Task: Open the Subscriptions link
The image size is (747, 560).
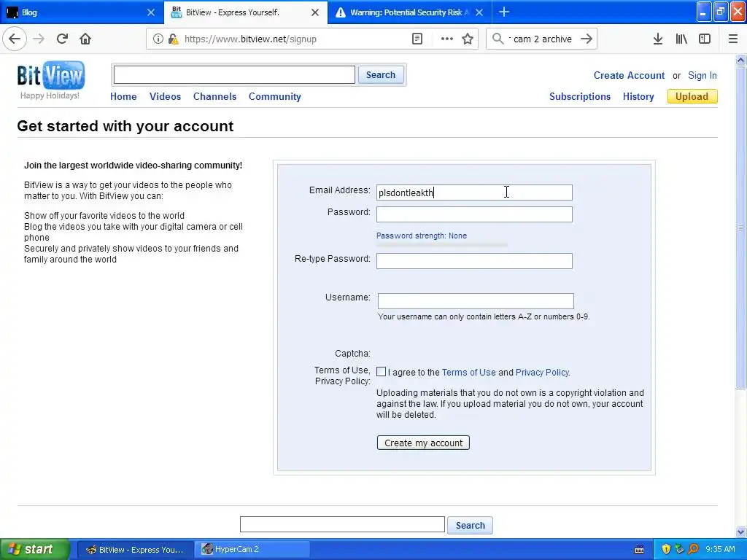Action: coord(580,96)
